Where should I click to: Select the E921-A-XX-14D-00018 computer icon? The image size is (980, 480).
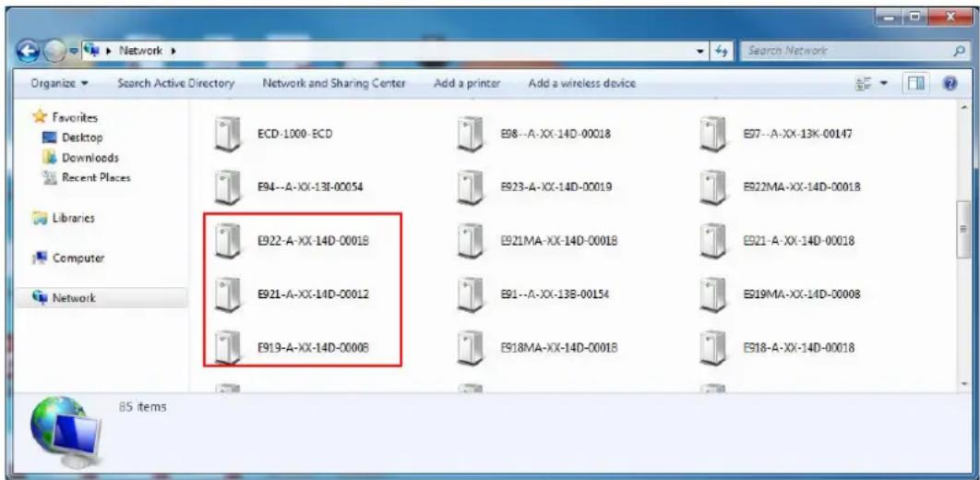(712, 241)
